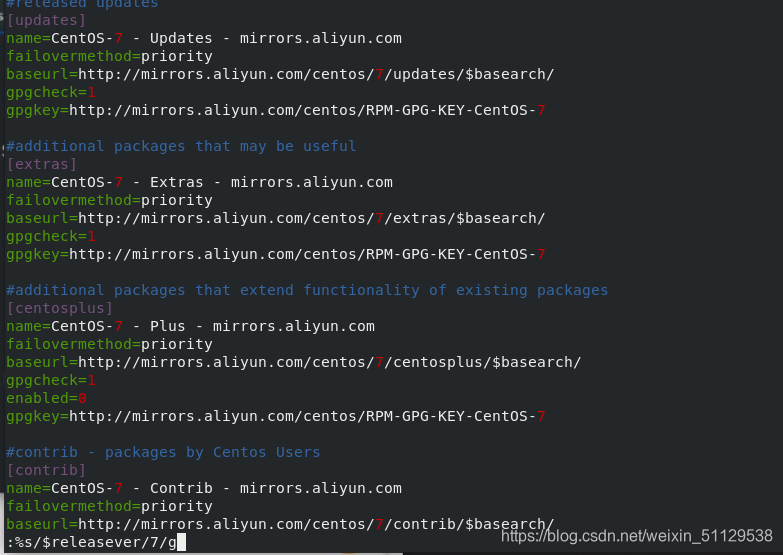Click the 'name=CentOS-7 - Contrib' line

204,488
